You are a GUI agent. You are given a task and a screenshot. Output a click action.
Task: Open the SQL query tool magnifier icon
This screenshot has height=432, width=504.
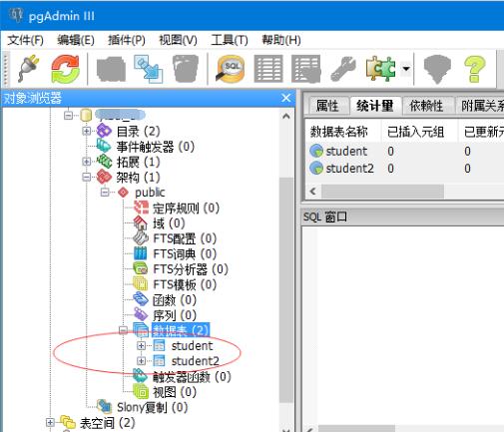coord(231,69)
